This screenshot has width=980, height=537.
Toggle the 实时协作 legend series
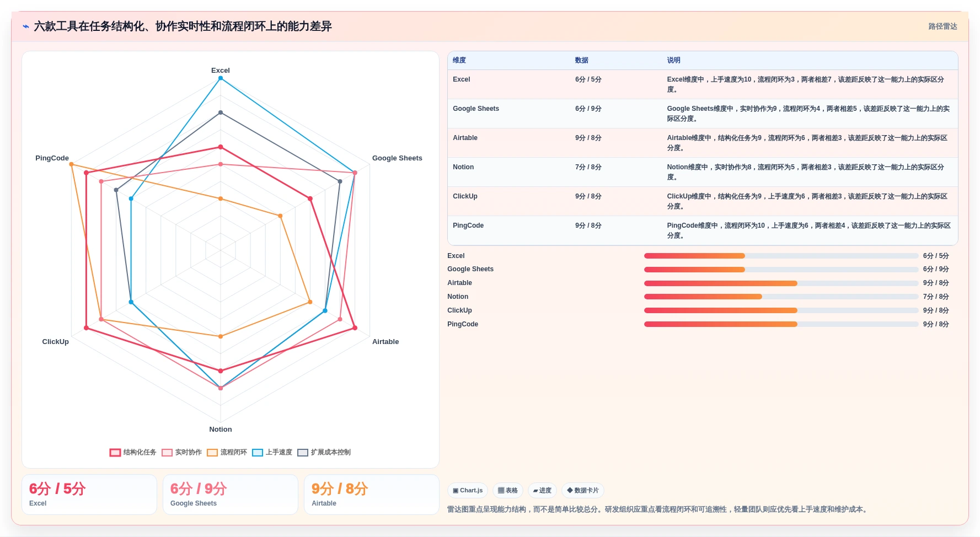182,452
